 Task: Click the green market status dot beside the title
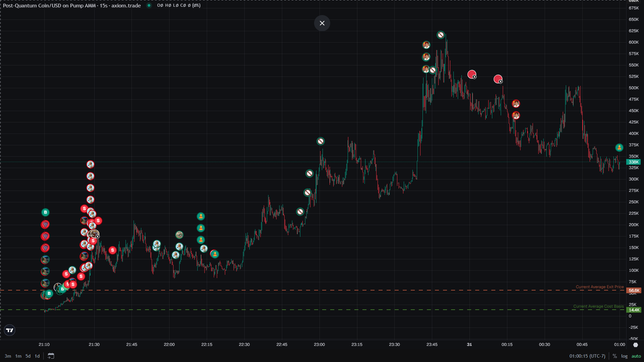click(x=149, y=5)
